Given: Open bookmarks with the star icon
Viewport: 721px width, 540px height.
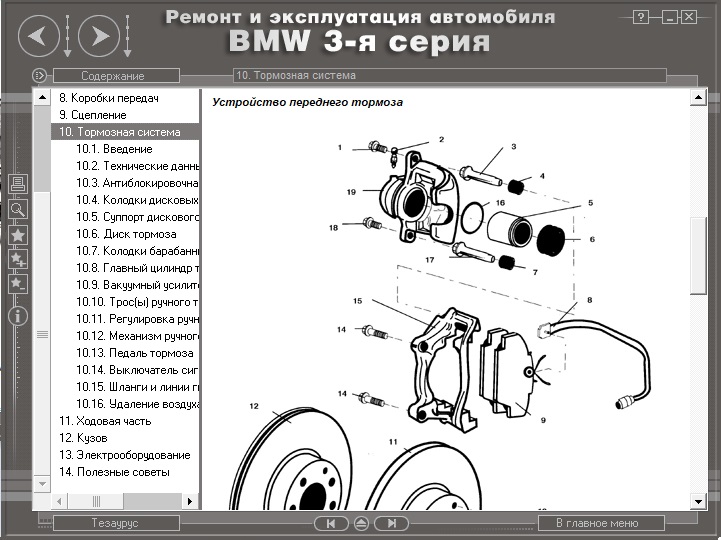Looking at the screenshot, I should pos(18,235).
